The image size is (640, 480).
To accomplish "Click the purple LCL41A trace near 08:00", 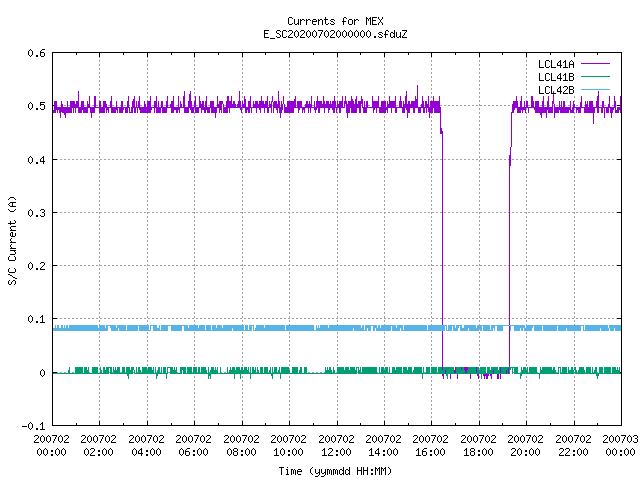I will [x=242, y=106].
